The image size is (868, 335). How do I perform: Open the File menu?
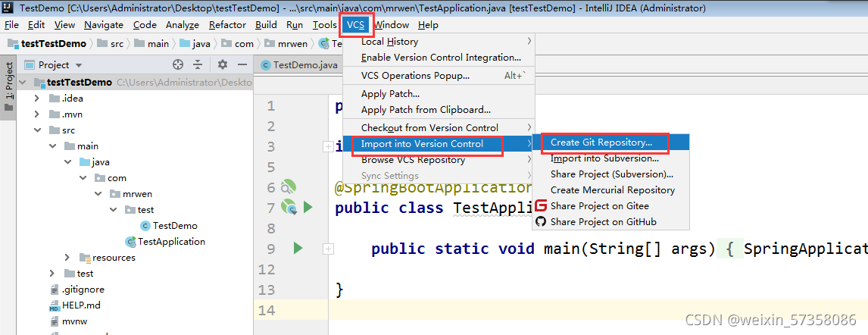tap(11, 25)
